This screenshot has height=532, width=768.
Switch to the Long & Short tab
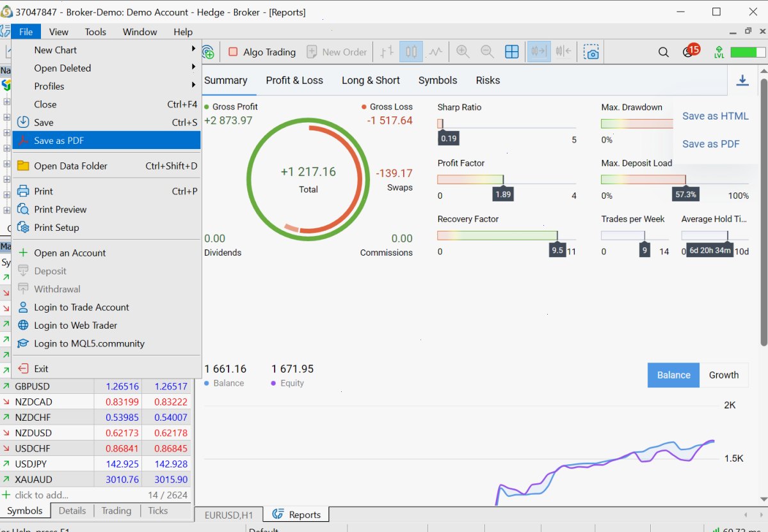[371, 80]
